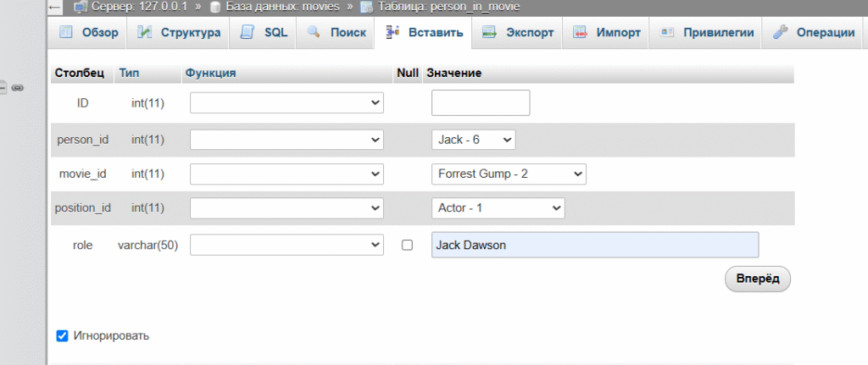Open the База данных: movies breadcrumb link

281,7
